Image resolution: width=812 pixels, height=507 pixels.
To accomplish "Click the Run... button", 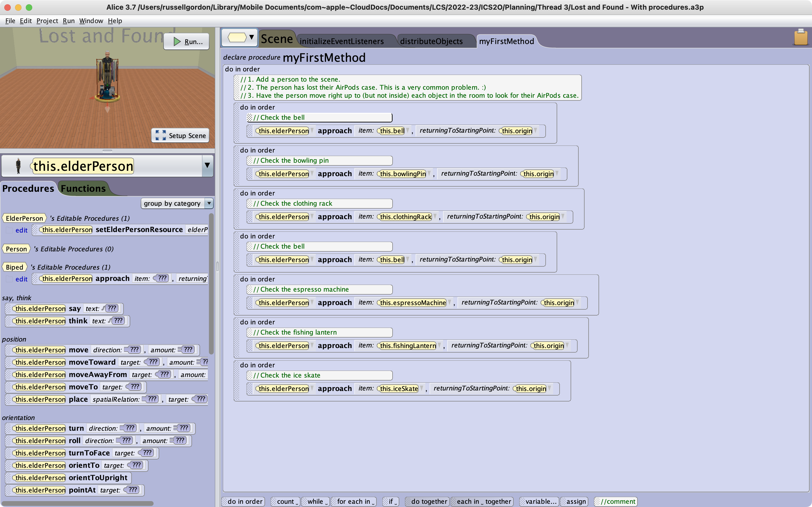I will 186,41.
